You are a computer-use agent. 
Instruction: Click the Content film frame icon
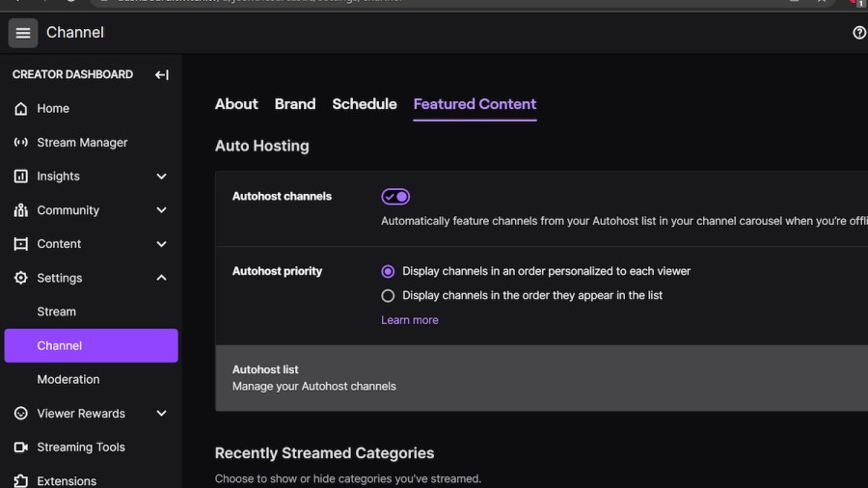(x=20, y=244)
